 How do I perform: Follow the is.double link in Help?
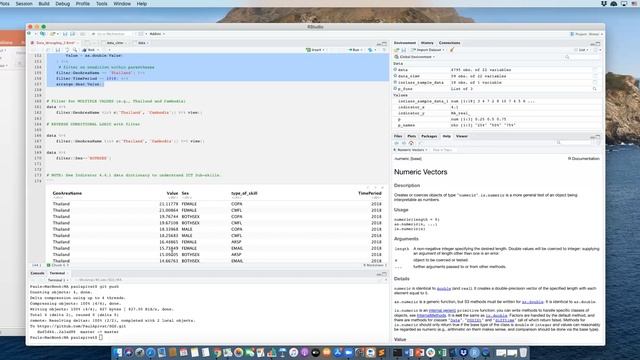tap(497, 316)
